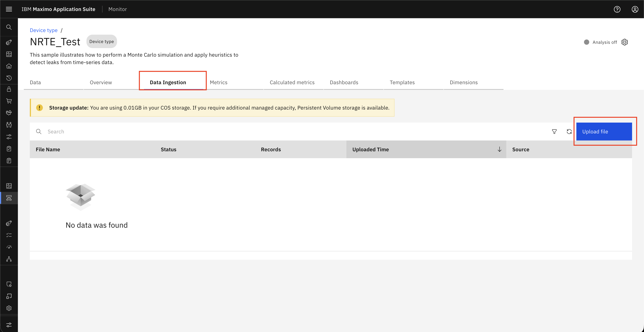Open gear settings next to Analysis off
Image resolution: width=644 pixels, height=332 pixels.
point(624,42)
